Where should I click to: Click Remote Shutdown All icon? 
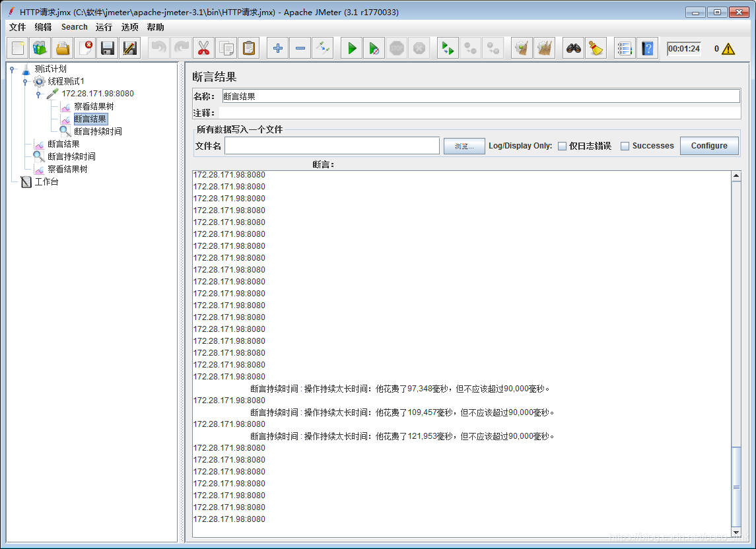pyautogui.click(x=493, y=48)
